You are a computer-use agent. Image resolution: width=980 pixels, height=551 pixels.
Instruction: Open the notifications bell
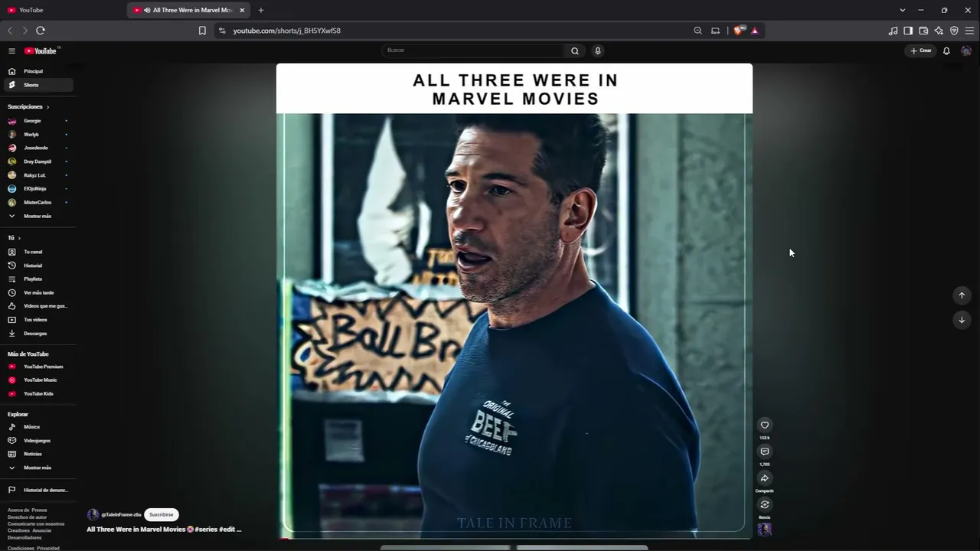coord(946,51)
